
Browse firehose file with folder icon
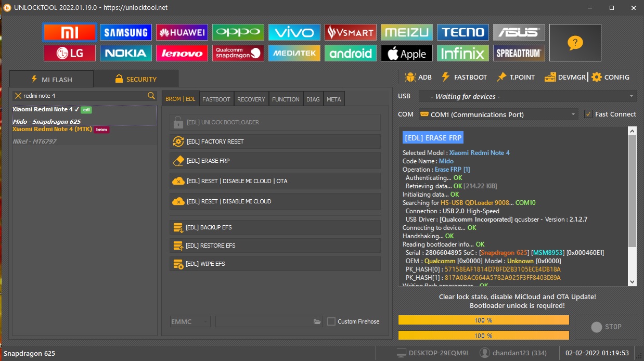tap(317, 322)
